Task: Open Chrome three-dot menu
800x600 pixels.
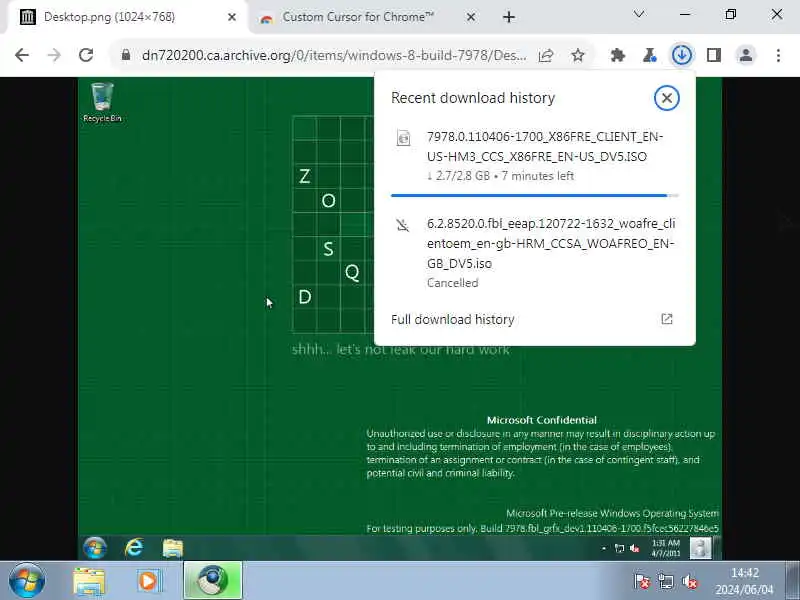Action: coord(778,55)
